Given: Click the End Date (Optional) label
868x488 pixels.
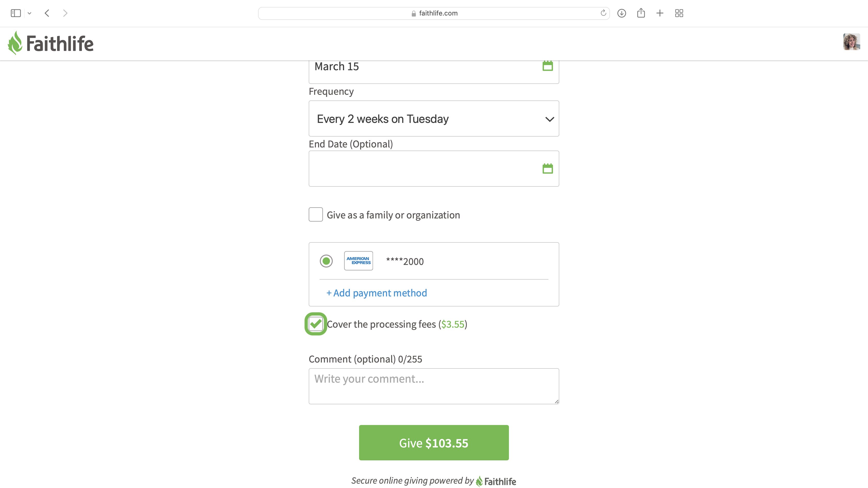Looking at the screenshot, I should click(x=351, y=144).
